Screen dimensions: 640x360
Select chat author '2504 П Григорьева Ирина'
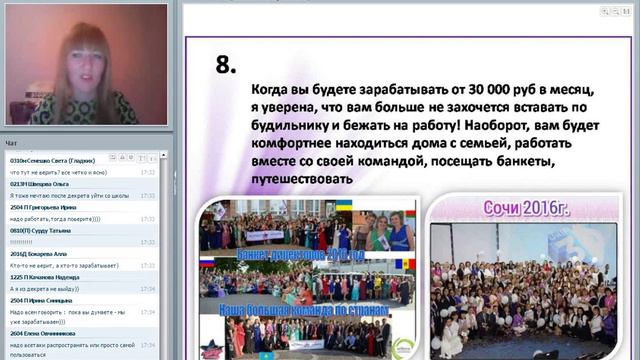point(43,207)
